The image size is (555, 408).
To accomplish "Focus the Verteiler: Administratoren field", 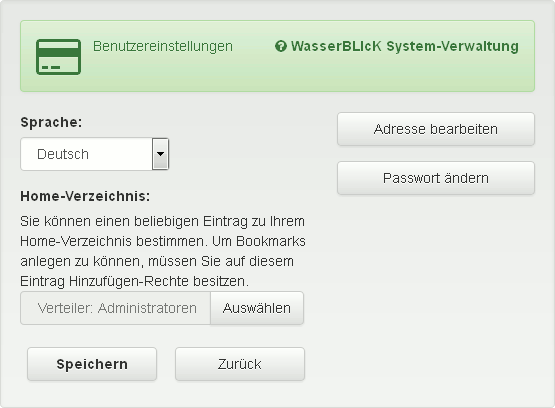I will (116, 308).
